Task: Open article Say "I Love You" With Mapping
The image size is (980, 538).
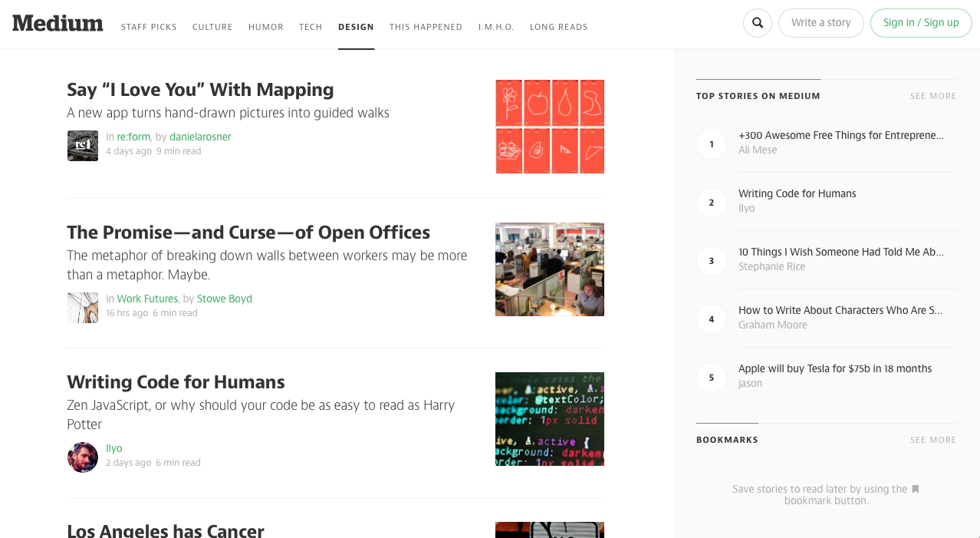Action: [x=200, y=90]
